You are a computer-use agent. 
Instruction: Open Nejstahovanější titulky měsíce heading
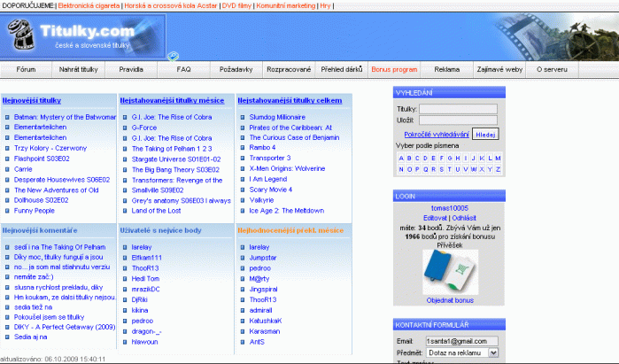click(x=172, y=101)
